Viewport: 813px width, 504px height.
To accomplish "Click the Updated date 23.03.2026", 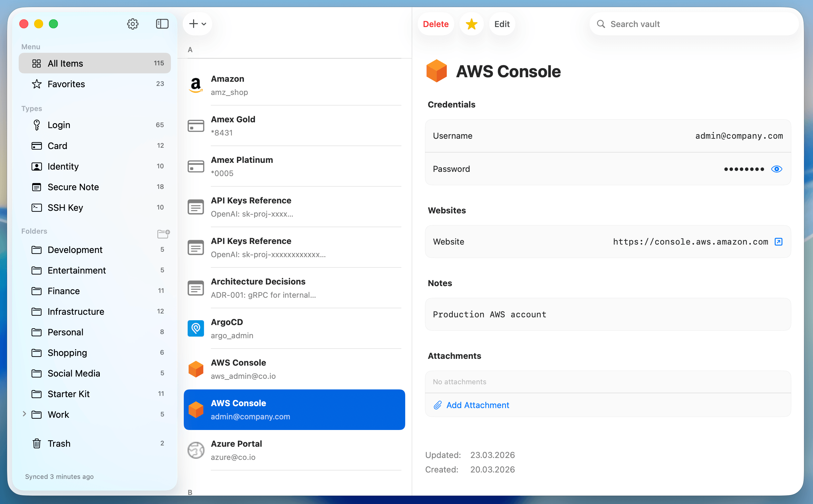I will point(492,455).
